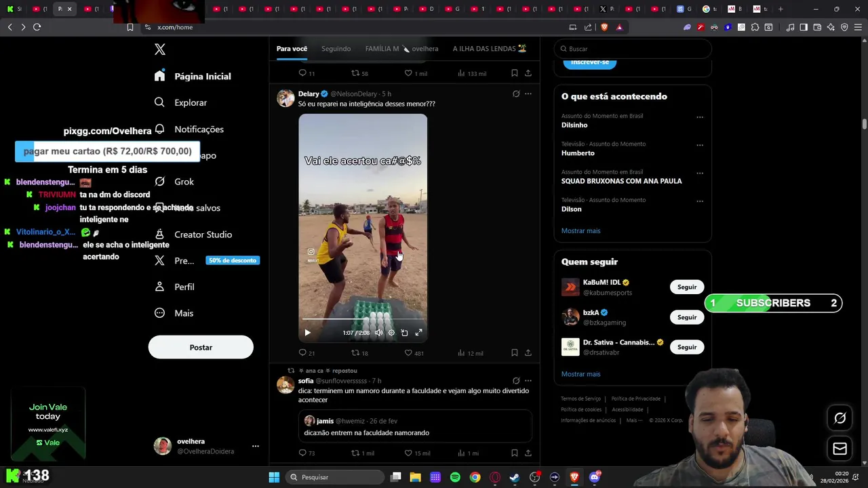Follow Dr. Sativa - Cannabis
The height and width of the screenshot is (488, 868).
(x=687, y=347)
